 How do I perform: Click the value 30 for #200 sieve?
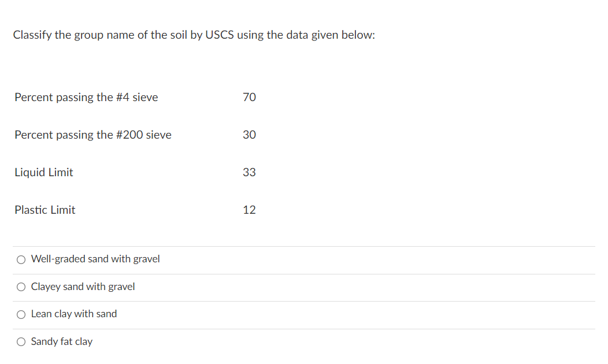click(x=250, y=135)
